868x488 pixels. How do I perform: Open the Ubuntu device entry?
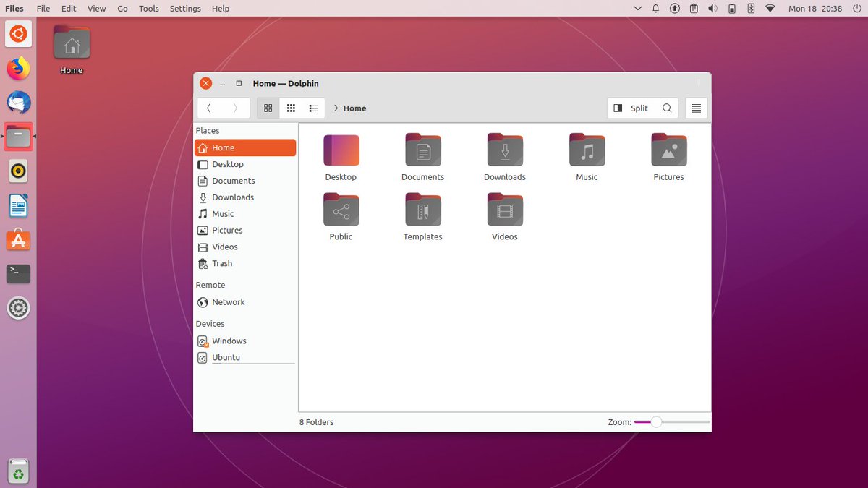(x=245, y=358)
